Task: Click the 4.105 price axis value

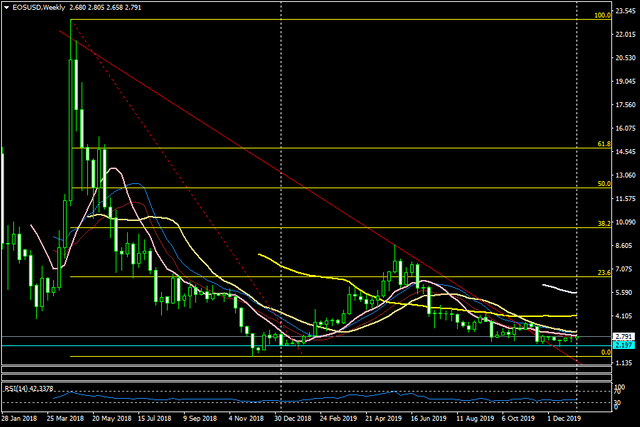Action: (x=623, y=316)
